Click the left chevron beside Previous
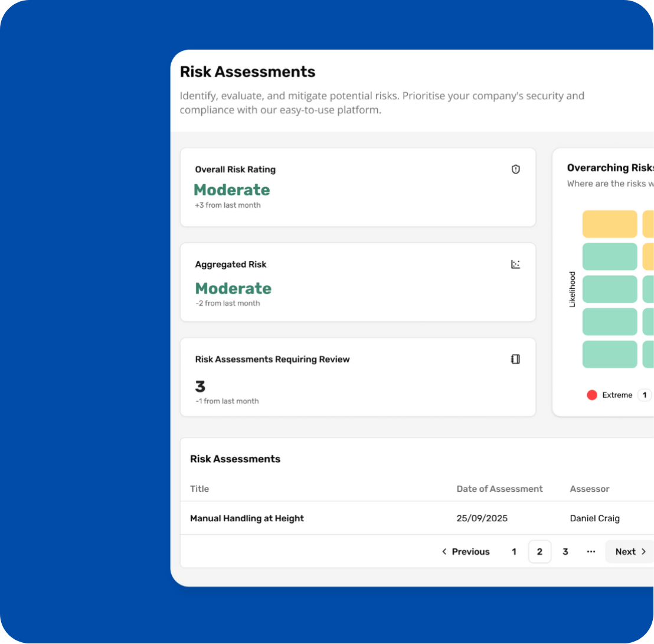The width and height of the screenshot is (654, 644). (444, 551)
